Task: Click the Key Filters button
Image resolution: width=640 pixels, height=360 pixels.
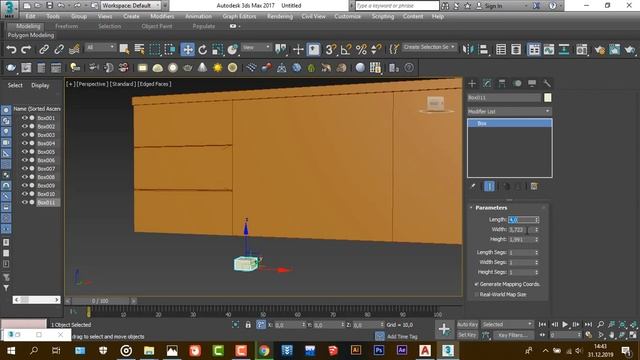Action: click(513, 335)
